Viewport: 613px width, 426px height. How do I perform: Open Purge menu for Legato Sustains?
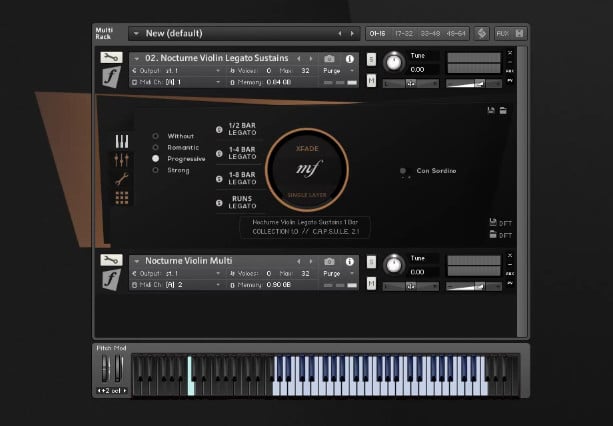(x=339, y=71)
